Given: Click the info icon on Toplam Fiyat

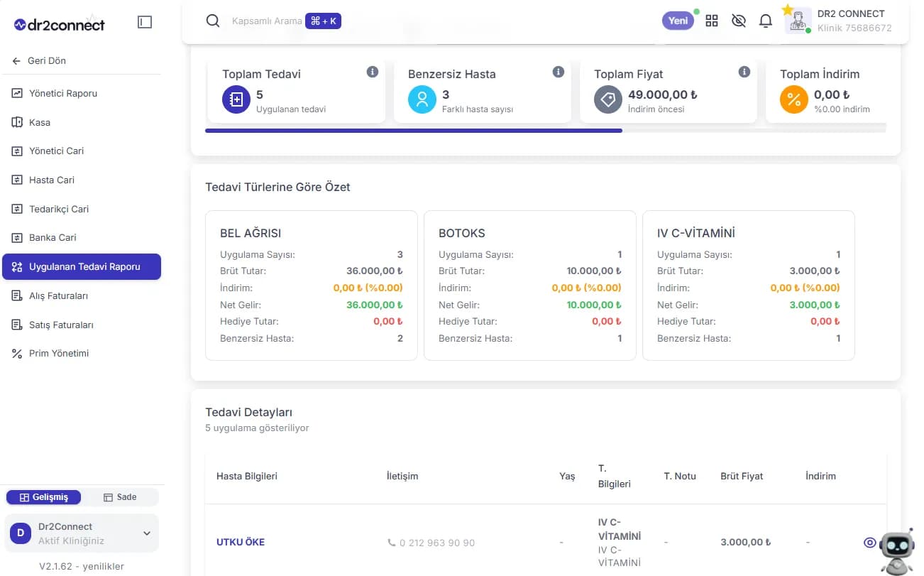Looking at the screenshot, I should pos(744,72).
